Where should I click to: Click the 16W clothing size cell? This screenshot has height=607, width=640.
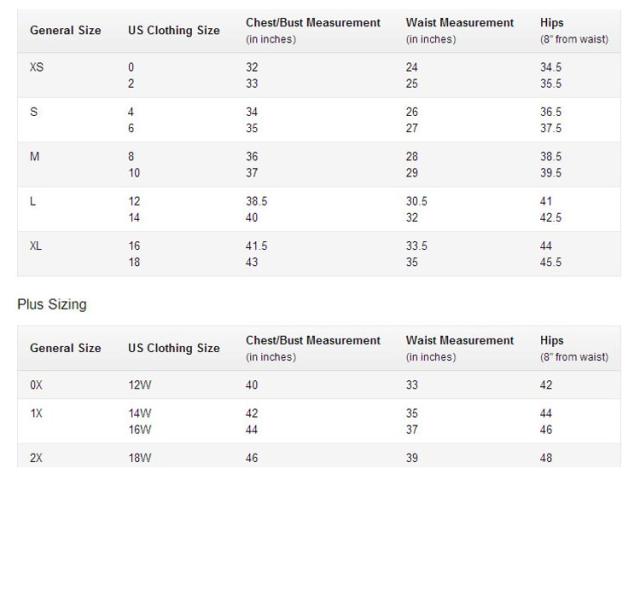click(x=139, y=430)
